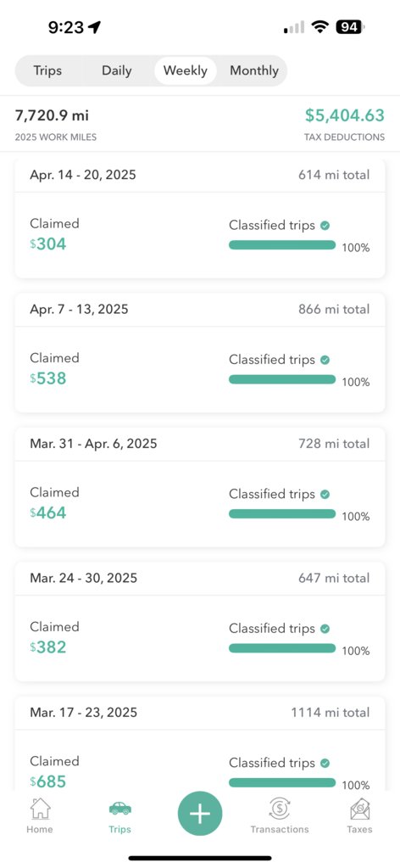Tap the Trips car icon
The height and width of the screenshot is (868, 400).
coord(120,809)
